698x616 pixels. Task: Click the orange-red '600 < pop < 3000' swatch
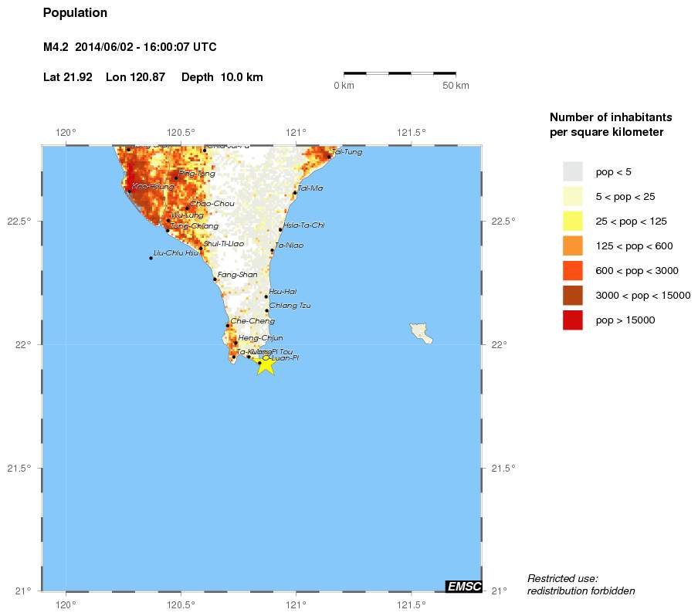point(572,270)
